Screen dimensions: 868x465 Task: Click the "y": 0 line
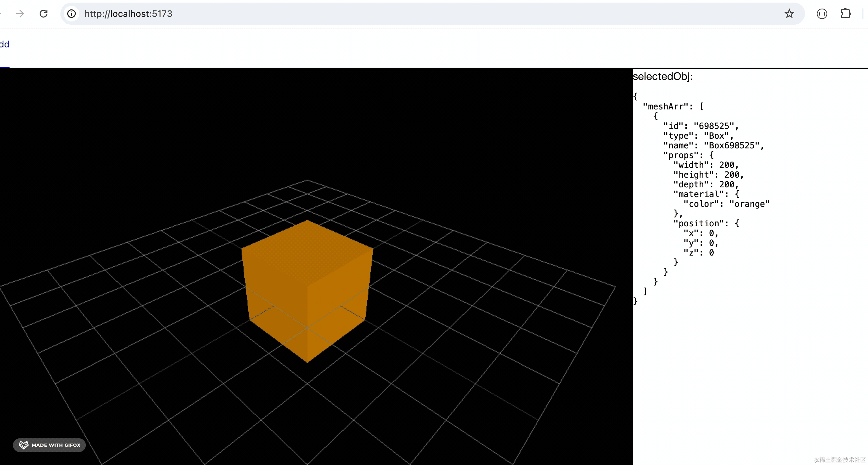click(x=701, y=243)
